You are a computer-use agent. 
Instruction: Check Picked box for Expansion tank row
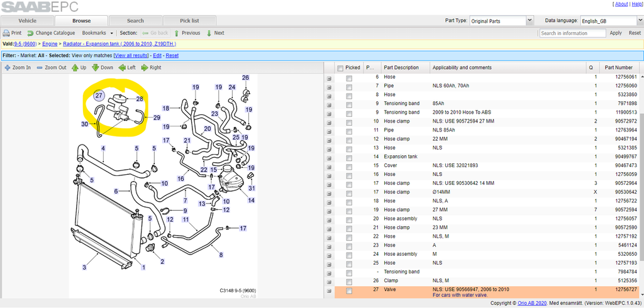[348, 157]
